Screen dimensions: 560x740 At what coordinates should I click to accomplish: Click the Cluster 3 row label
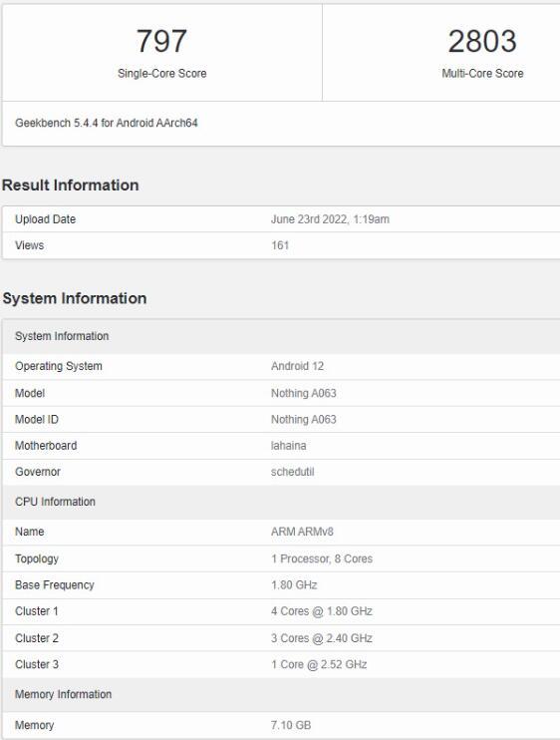tap(37, 664)
